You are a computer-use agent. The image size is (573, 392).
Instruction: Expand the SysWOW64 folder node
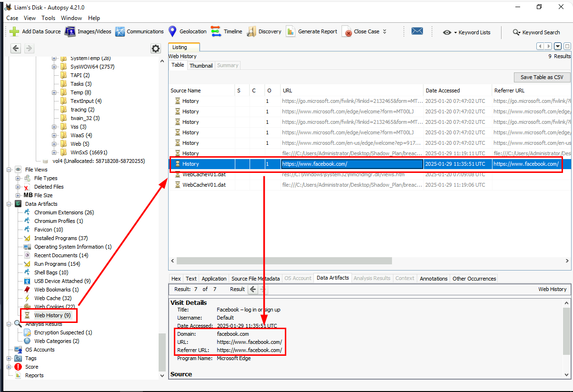coord(54,67)
